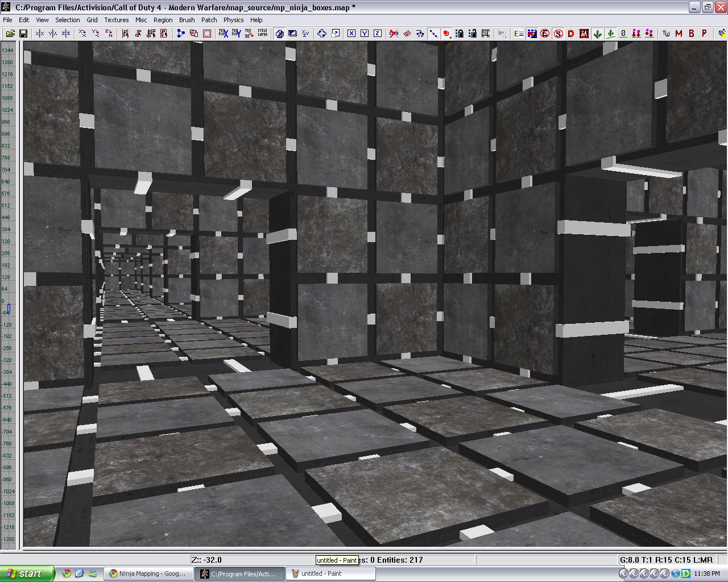Select the C:/Program Files/Acti... taskbar button
728x582 pixels.
pos(238,573)
